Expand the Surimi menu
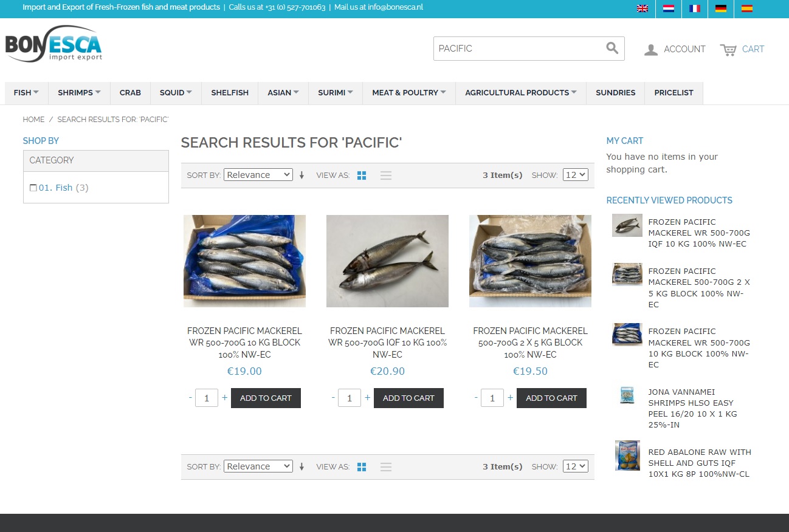Image resolution: width=789 pixels, height=532 pixels. tap(336, 93)
